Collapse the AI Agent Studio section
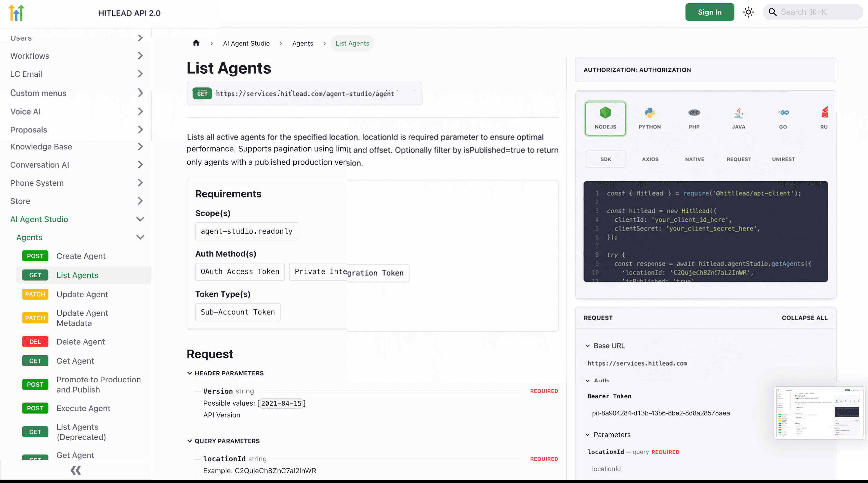Viewport: 868px width, 483px height. (x=140, y=219)
